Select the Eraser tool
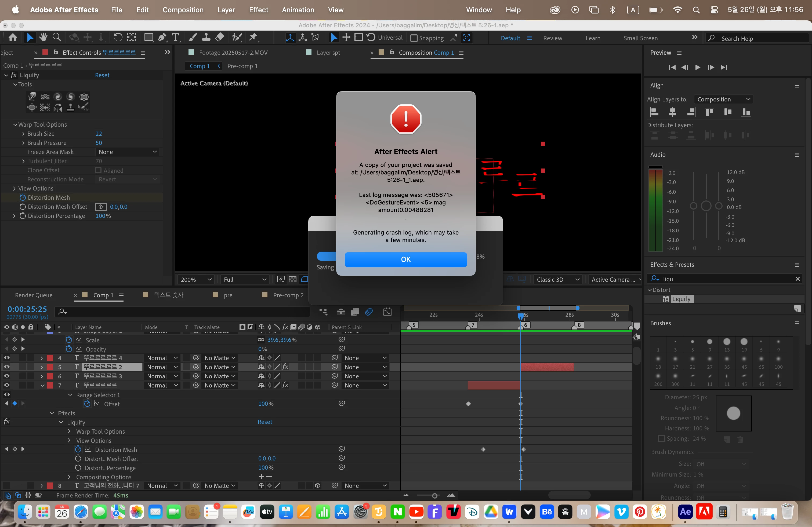Image resolution: width=812 pixels, height=527 pixels. (x=220, y=38)
